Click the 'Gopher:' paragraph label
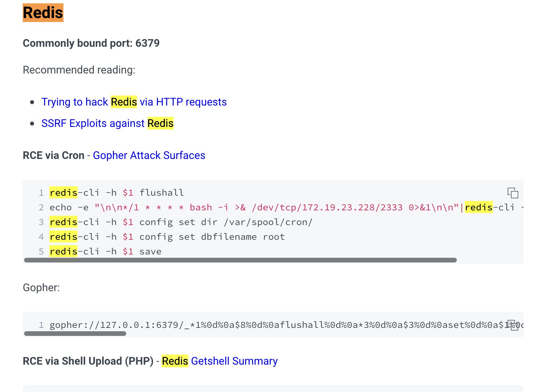 pos(41,287)
